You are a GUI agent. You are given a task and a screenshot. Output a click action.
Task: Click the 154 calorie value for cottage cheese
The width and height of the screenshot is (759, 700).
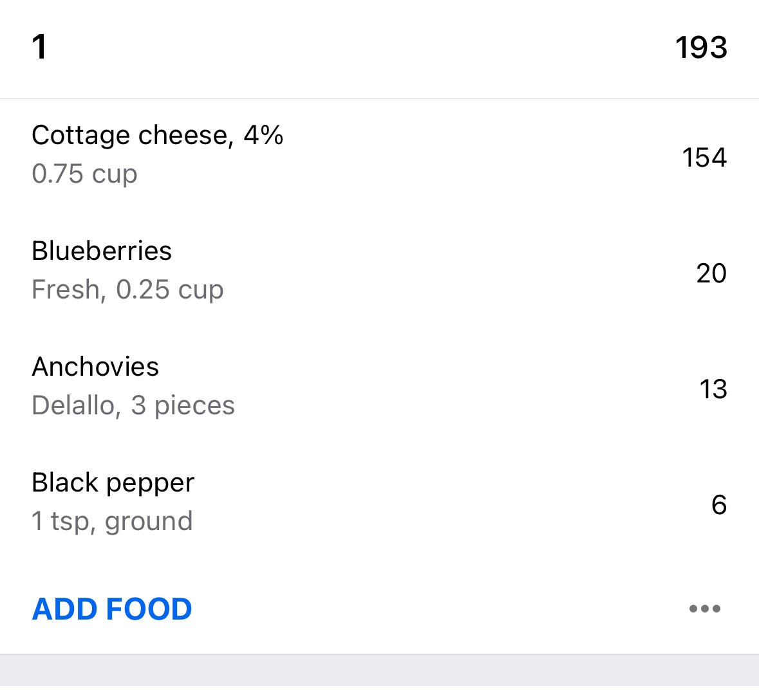[704, 158]
